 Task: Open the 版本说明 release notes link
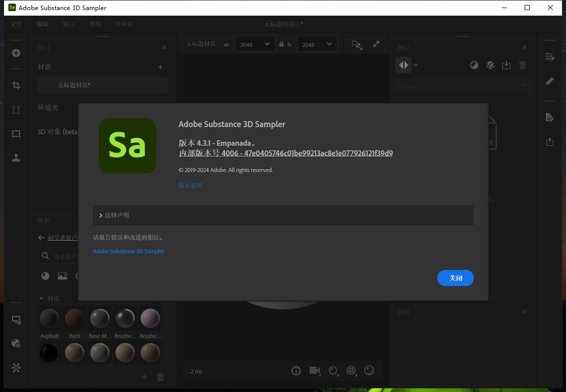tap(190, 185)
